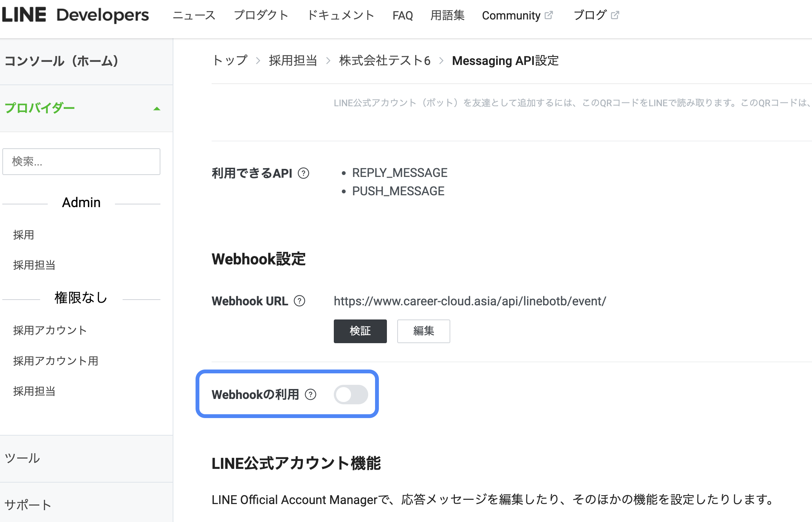Open the FAQ menu item

[x=403, y=15]
